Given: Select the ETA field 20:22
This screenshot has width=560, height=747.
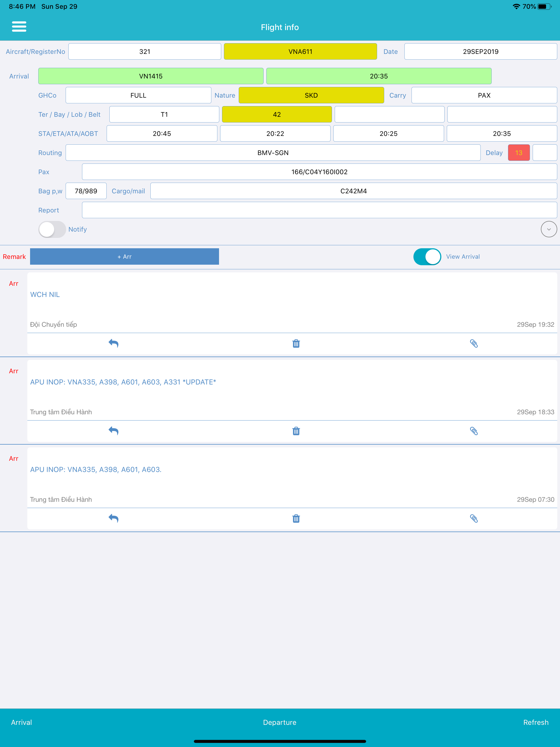Looking at the screenshot, I should click(275, 133).
